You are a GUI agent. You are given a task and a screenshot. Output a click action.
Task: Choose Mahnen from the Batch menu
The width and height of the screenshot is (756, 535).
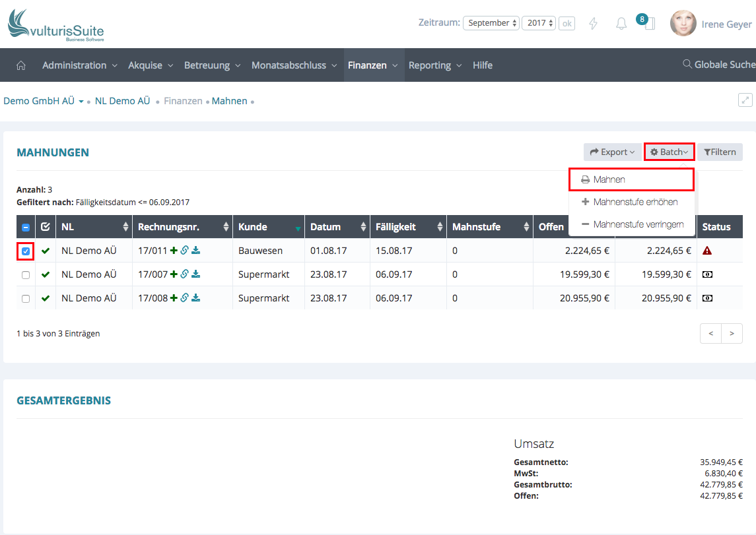[609, 179]
